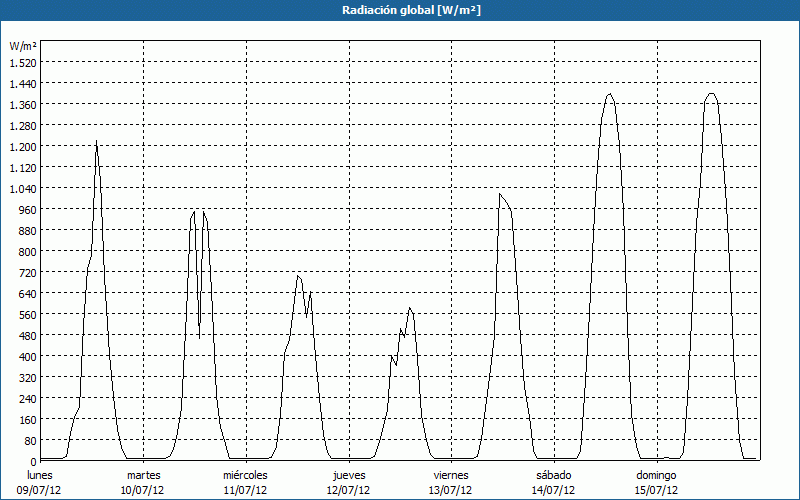Select the 1.200 y-axis value
This screenshot has width=800, height=500.
click(23, 146)
